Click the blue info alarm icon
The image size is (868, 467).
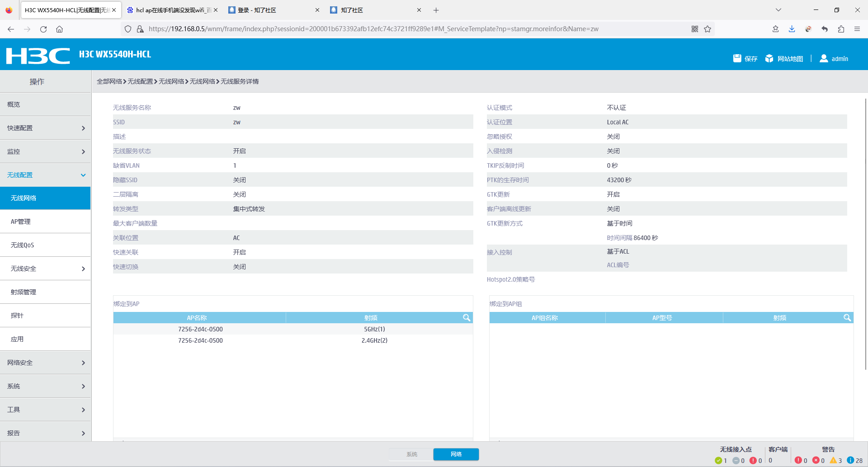[850, 460]
